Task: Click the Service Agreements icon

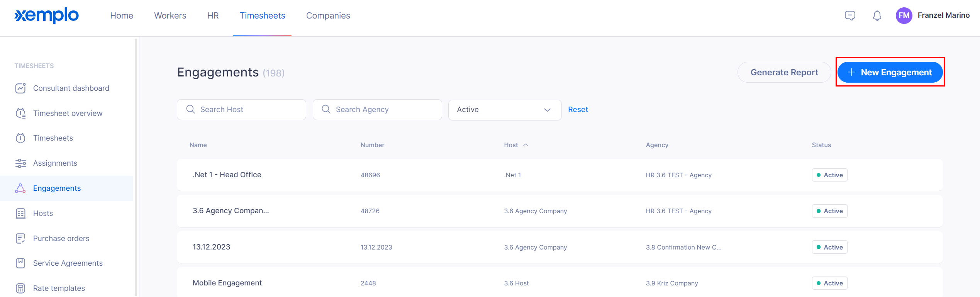Action: [x=20, y=263]
